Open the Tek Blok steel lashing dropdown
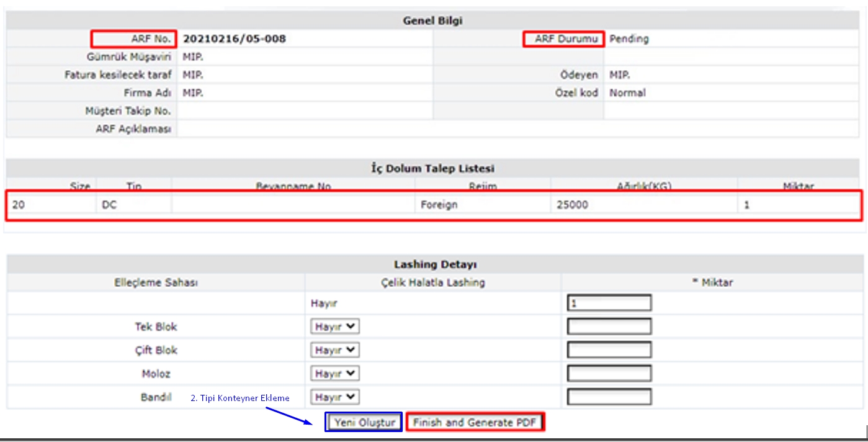868x442 pixels. click(335, 327)
